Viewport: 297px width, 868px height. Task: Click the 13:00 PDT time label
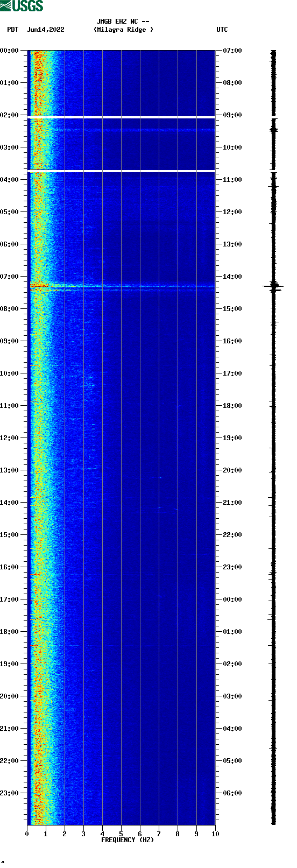[10, 470]
